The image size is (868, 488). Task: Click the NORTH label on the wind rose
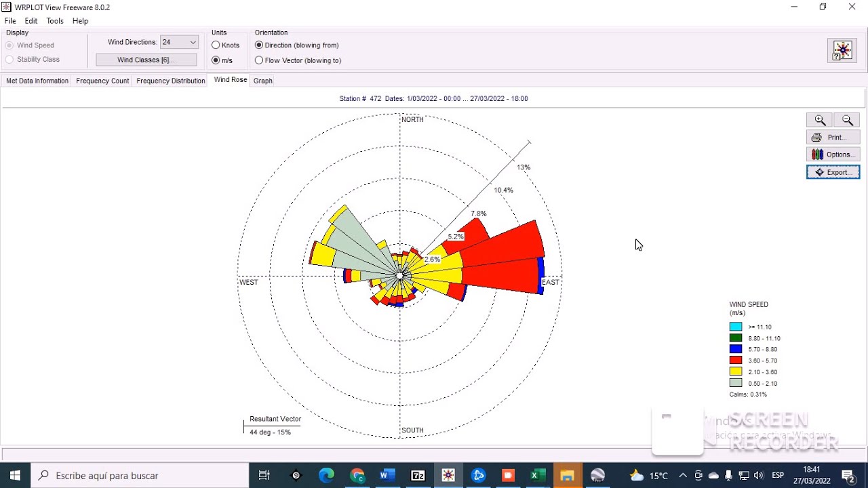pos(412,120)
